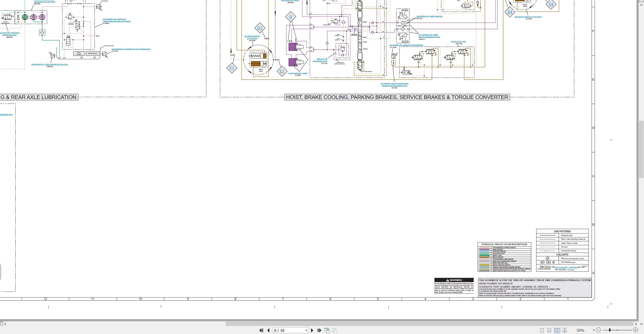The image size is (644, 334).
Task: Open Valve GP - Rear Axle Bypass Solenoid link
Action: 10,34
